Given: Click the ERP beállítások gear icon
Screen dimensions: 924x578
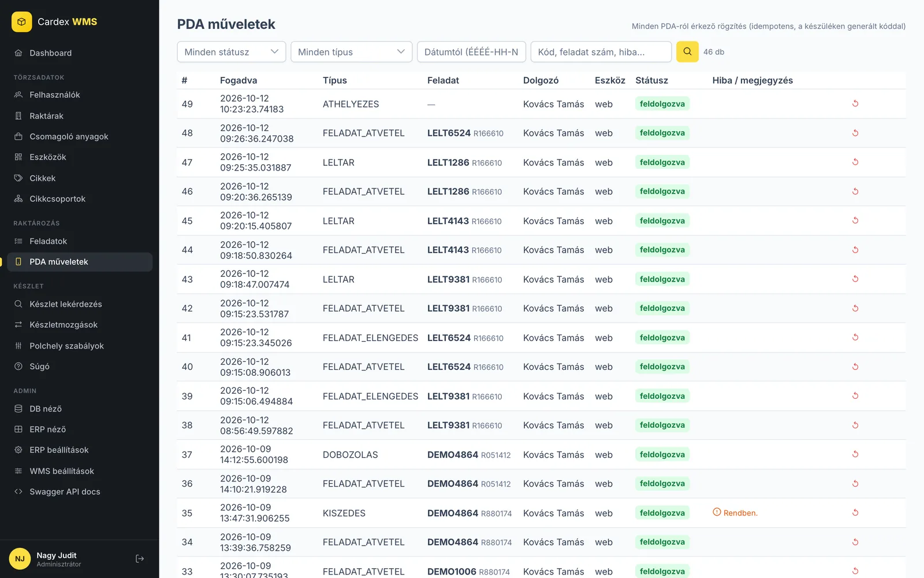Looking at the screenshot, I should [18, 450].
